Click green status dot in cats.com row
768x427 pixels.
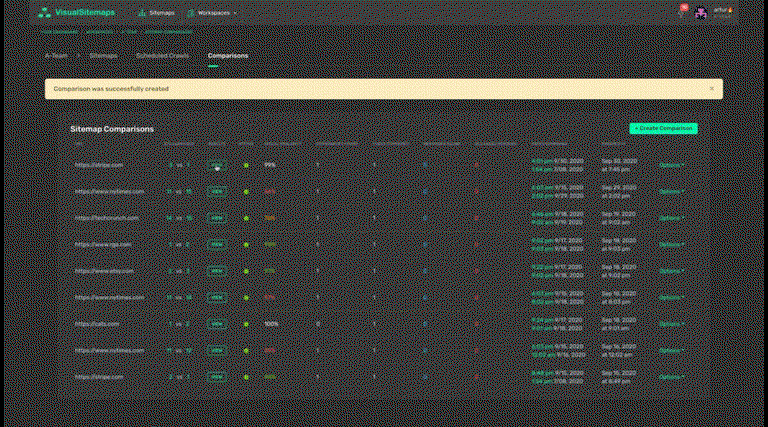(x=246, y=323)
